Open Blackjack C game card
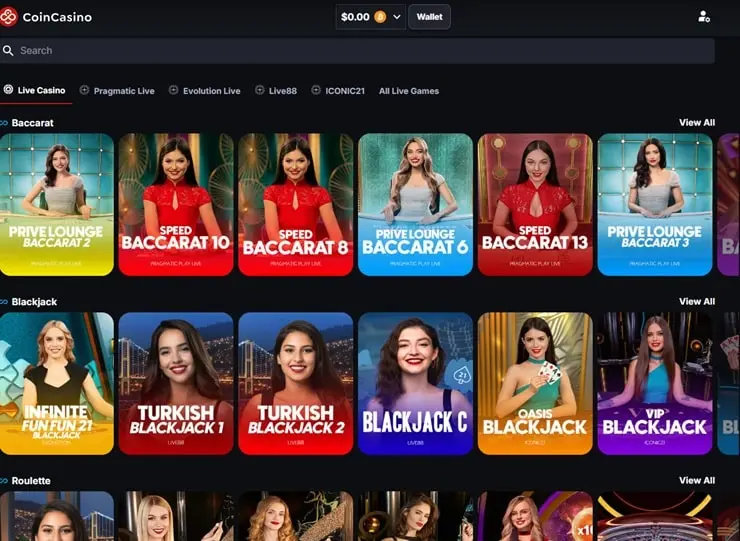The height and width of the screenshot is (541, 740). coord(415,383)
